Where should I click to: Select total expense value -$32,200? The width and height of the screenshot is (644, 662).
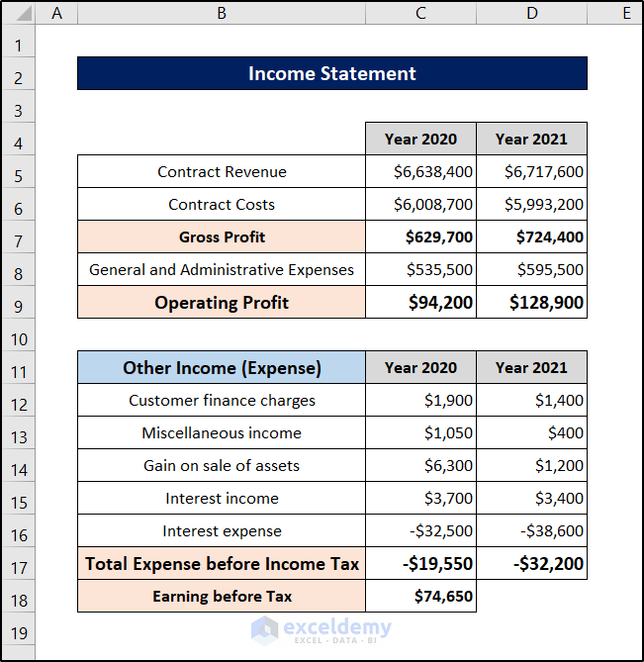pyautogui.click(x=532, y=564)
